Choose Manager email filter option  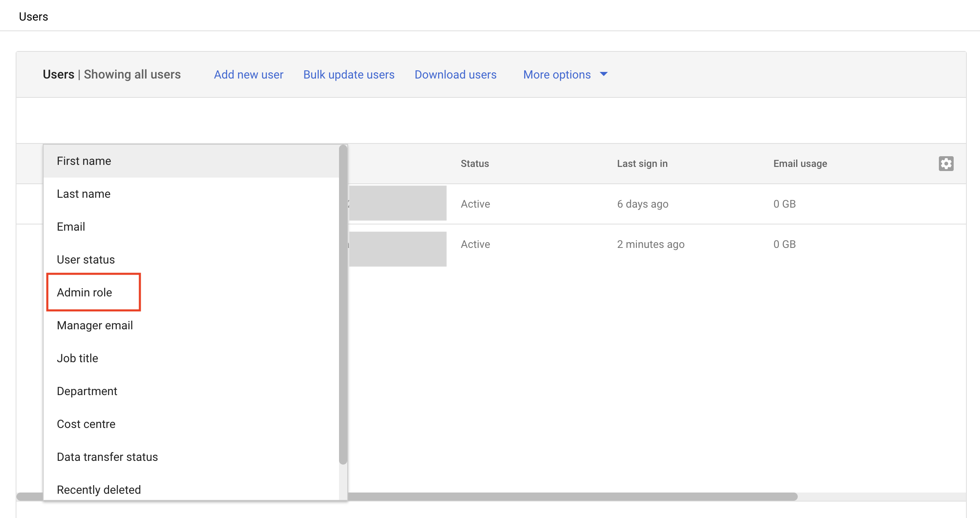(x=95, y=326)
